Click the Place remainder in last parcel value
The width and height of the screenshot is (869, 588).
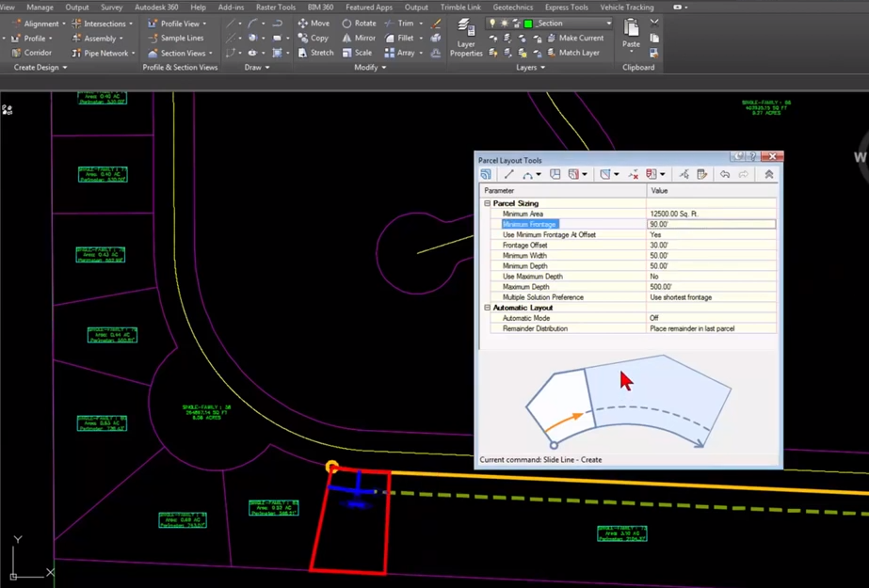711,328
